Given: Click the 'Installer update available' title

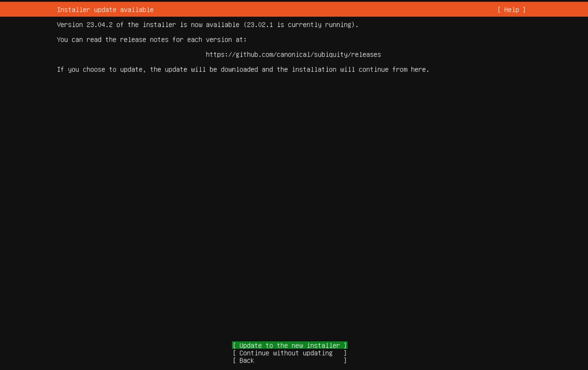Looking at the screenshot, I should (105, 10).
